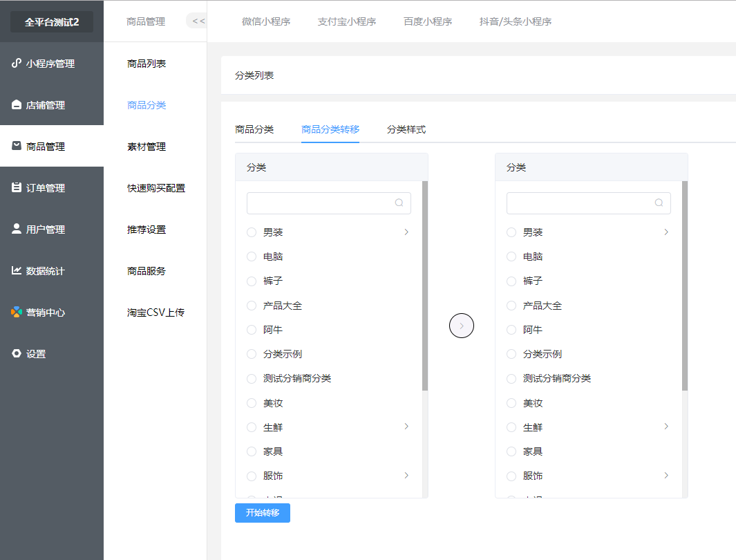Click the circular transfer arrow between lists
The height and width of the screenshot is (560, 736).
462,326
